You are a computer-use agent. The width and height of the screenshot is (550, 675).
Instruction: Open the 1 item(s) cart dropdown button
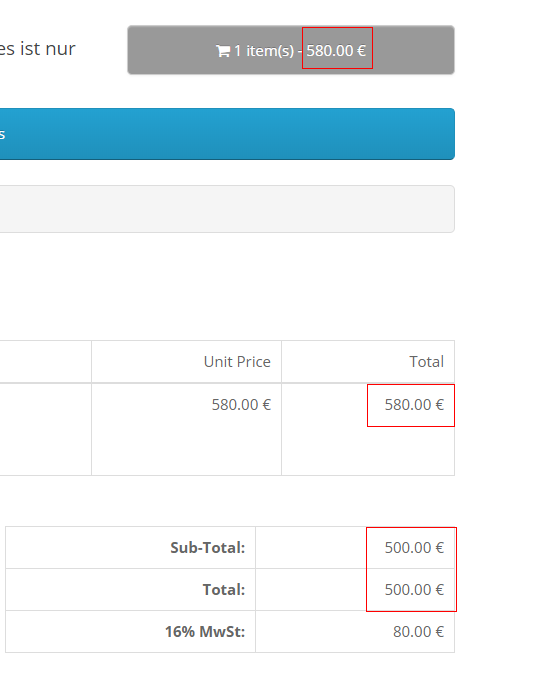click(291, 50)
